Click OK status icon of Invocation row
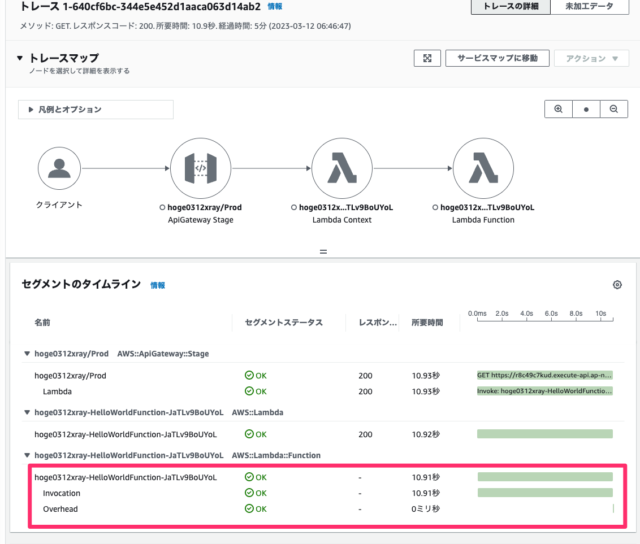 click(x=249, y=493)
